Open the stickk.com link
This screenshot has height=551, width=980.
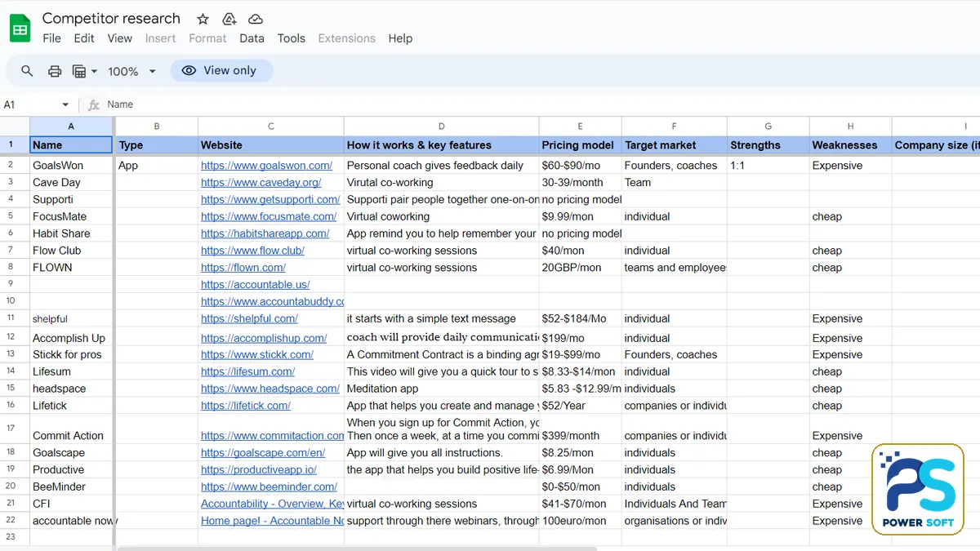pos(257,354)
